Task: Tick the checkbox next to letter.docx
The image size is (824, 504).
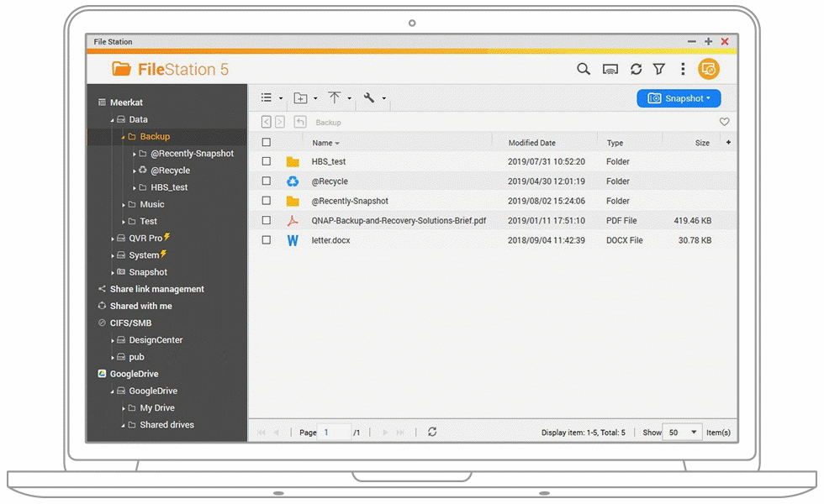Action: [x=267, y=240]
